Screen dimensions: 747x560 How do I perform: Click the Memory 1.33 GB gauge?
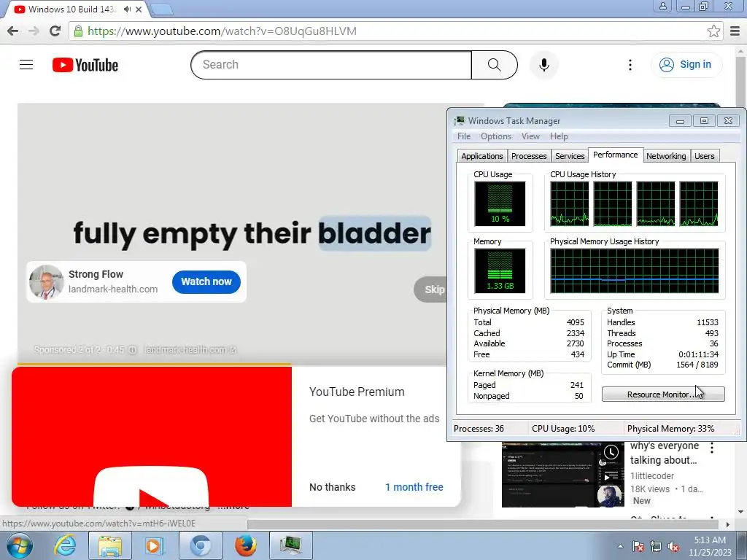tap(500, 271)
